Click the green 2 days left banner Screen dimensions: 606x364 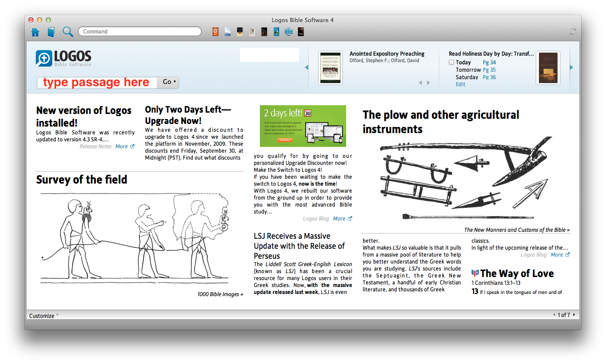coord(303,126)
